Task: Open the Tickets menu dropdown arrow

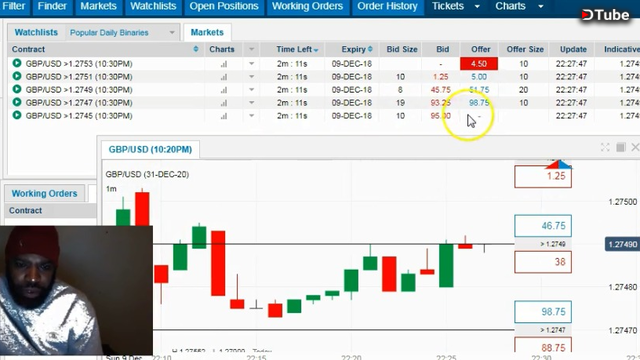Action: (477, 7)
